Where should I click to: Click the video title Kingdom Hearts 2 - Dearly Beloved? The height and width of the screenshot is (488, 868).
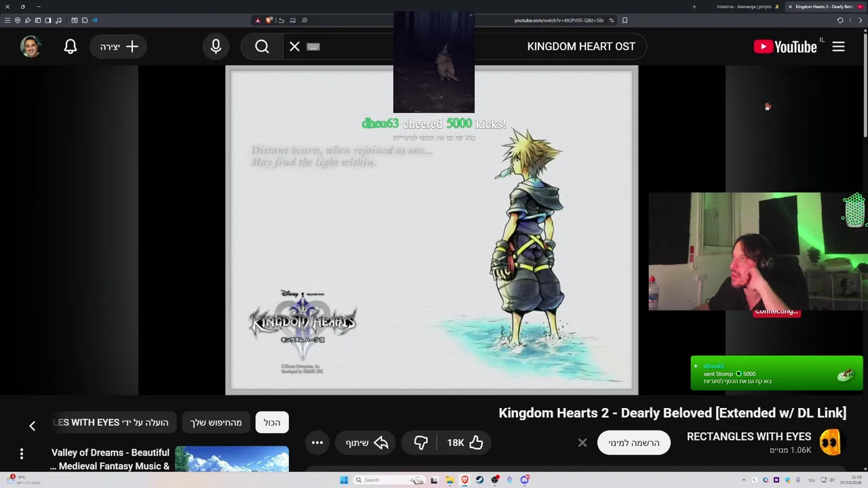(x=673, y=413)
